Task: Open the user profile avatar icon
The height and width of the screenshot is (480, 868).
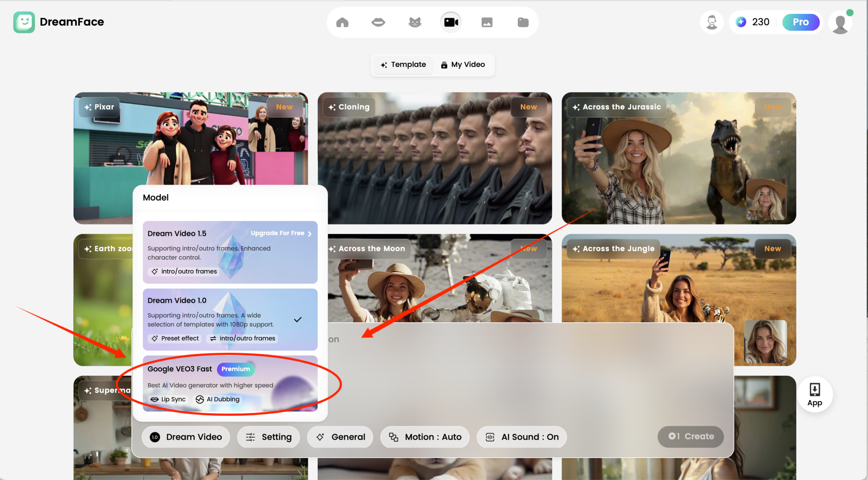Action: click(x=841, y=23)
